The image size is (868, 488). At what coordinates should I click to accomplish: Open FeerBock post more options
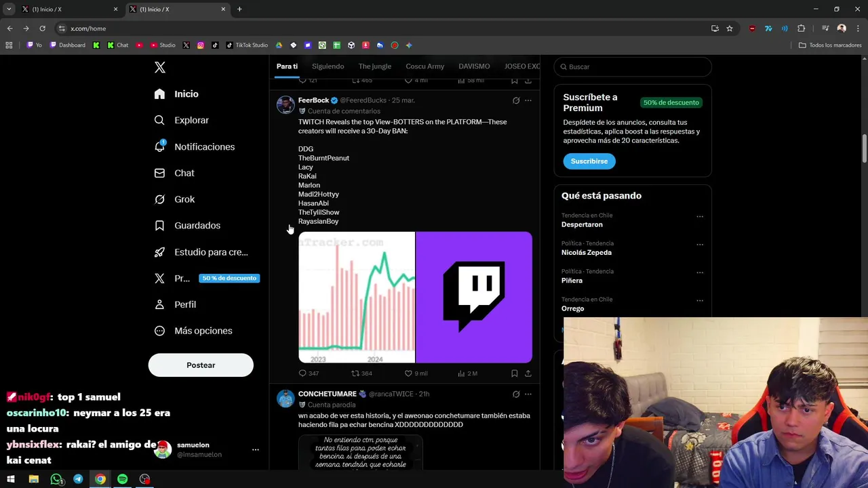pyautogui.click(x=528, y=100)
